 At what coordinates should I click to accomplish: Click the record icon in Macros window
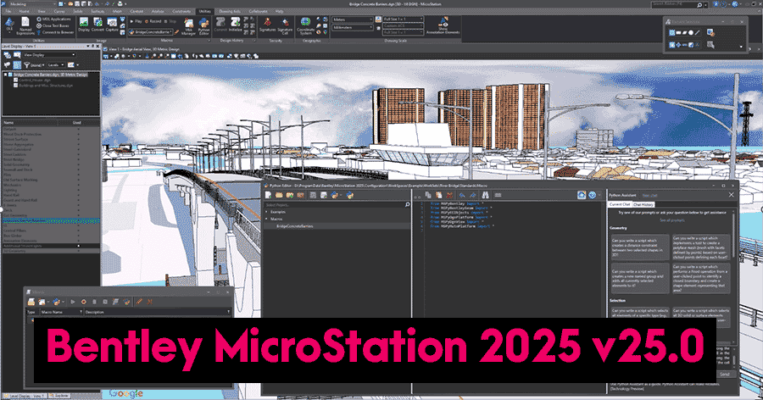tap(83, 302)
